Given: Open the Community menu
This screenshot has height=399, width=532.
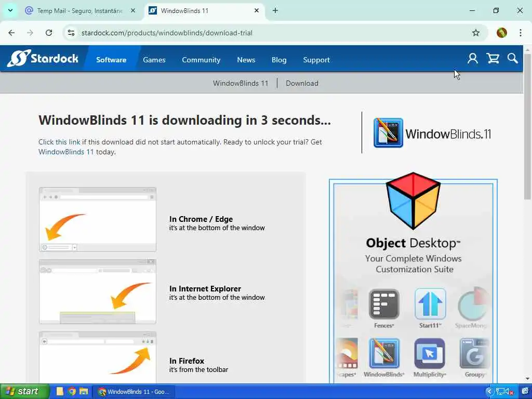Looking at the screenshot, I should (201, 60).
